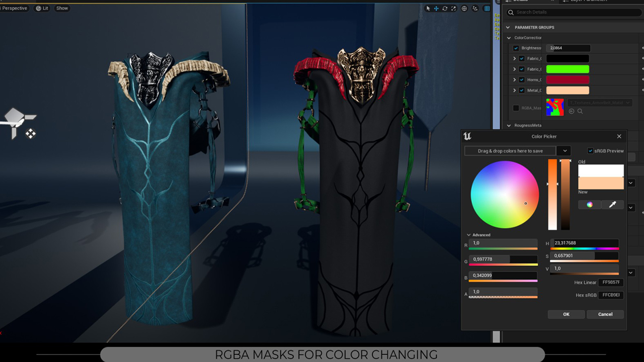
Task: Toggle world/local coordinate space globe icon
Action: (x=464, y=9)
